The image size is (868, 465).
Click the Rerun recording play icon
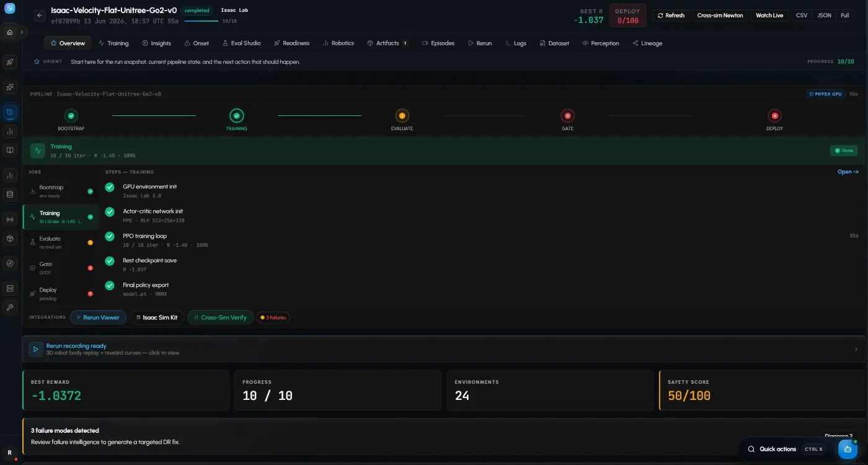coord(36,349)
